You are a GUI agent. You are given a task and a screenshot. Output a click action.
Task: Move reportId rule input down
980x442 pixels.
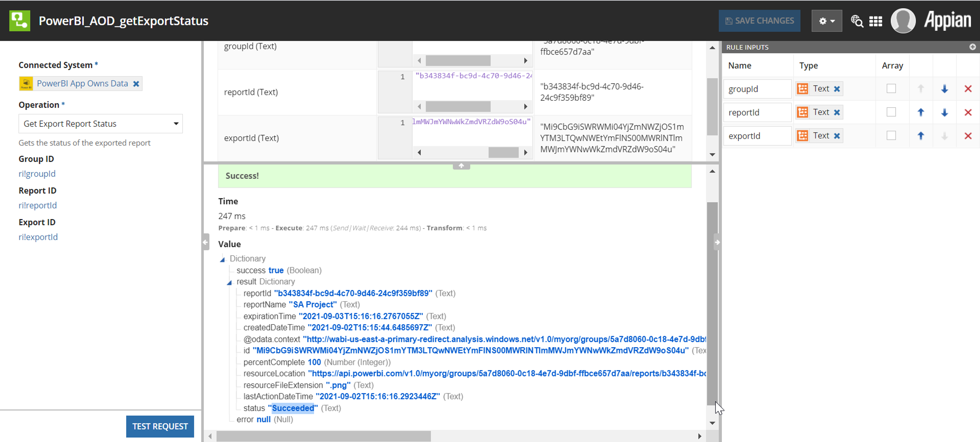tap(944, 112)
